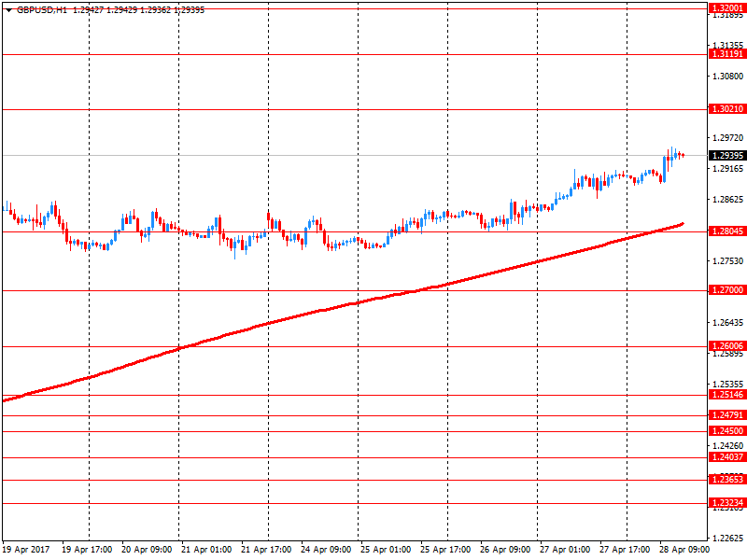Screen dimensions: 747x560
Task: Click the 1.30800 price scale value
Action: click(728, 77)
